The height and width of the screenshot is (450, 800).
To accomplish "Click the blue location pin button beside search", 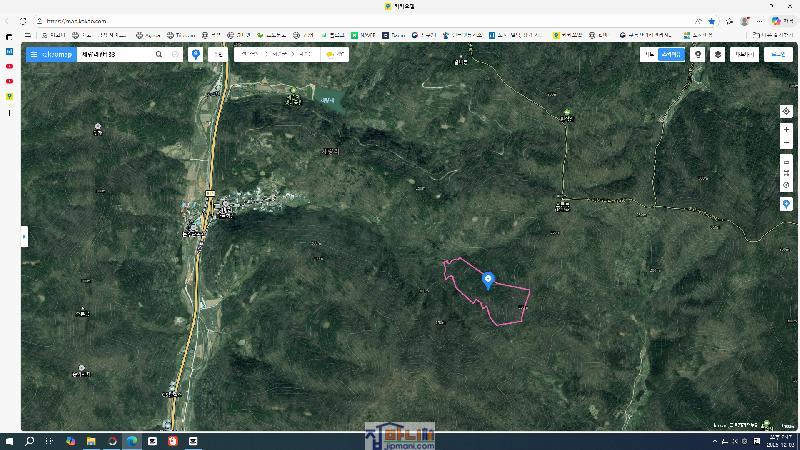I will coord(196,55).
